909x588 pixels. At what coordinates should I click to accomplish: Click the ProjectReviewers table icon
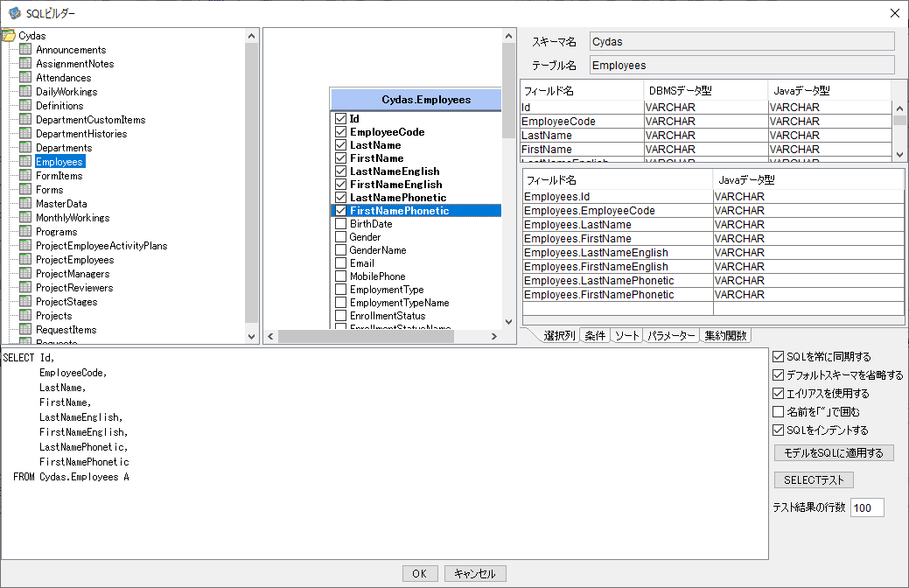click(25, 287)
